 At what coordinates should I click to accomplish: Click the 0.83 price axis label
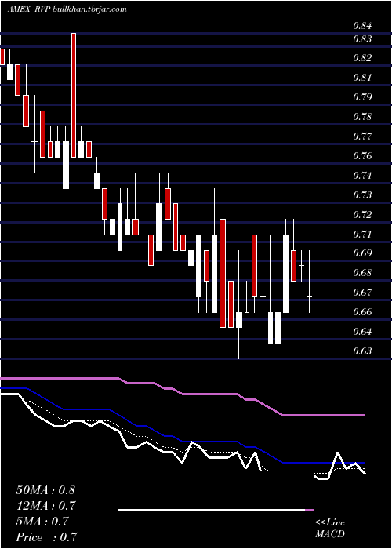pos(362,39)
